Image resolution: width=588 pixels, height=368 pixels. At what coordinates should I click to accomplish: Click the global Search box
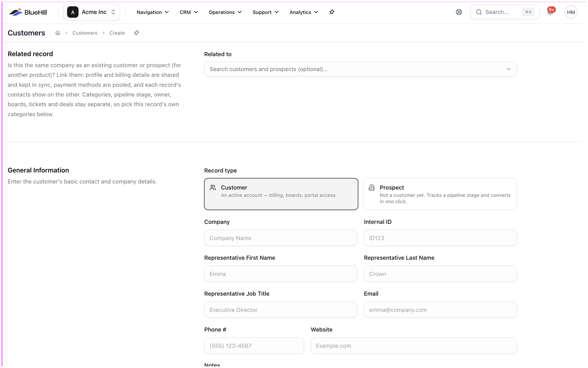click(505, 12)
